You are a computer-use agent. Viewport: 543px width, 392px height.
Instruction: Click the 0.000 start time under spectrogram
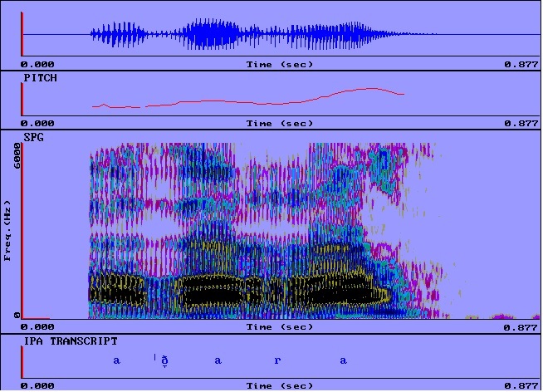(x=37, y=327)
